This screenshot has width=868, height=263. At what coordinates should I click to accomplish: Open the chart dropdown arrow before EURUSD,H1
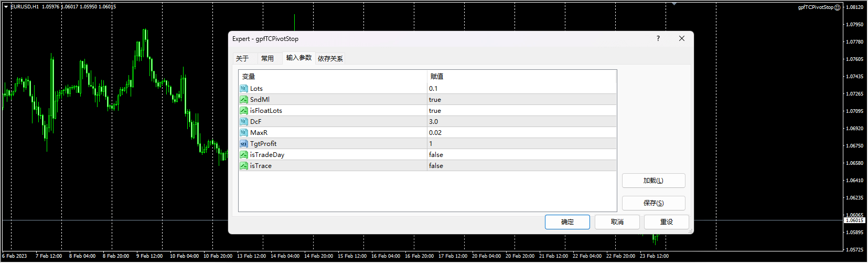click(6, 7)
